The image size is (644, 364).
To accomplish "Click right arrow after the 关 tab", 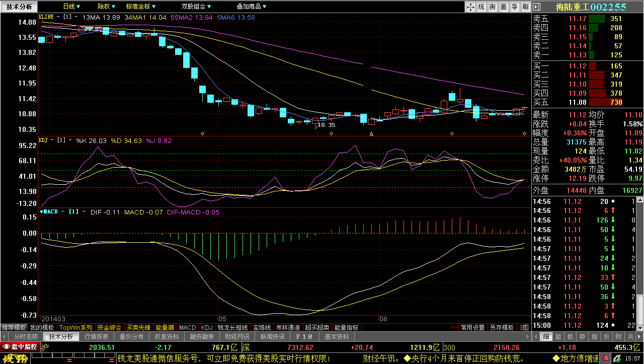I will [640, 336].
